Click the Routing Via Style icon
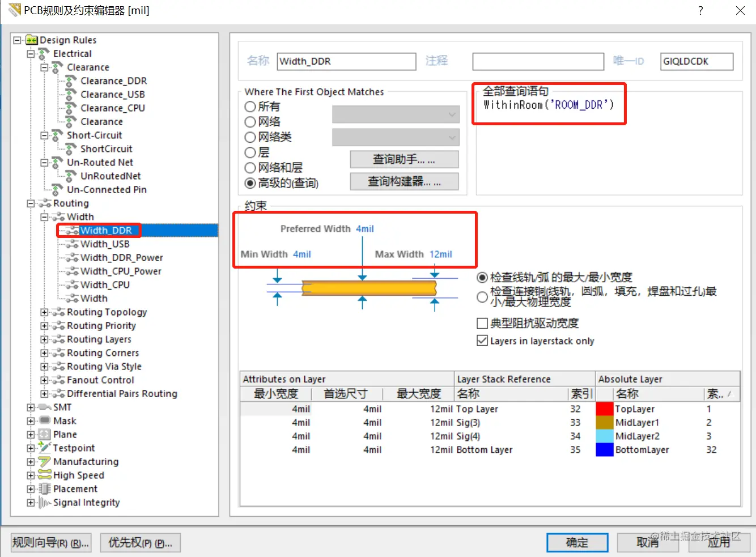This screenshot has width=756, height=557. pyautogui.click(x=58, y=367)
